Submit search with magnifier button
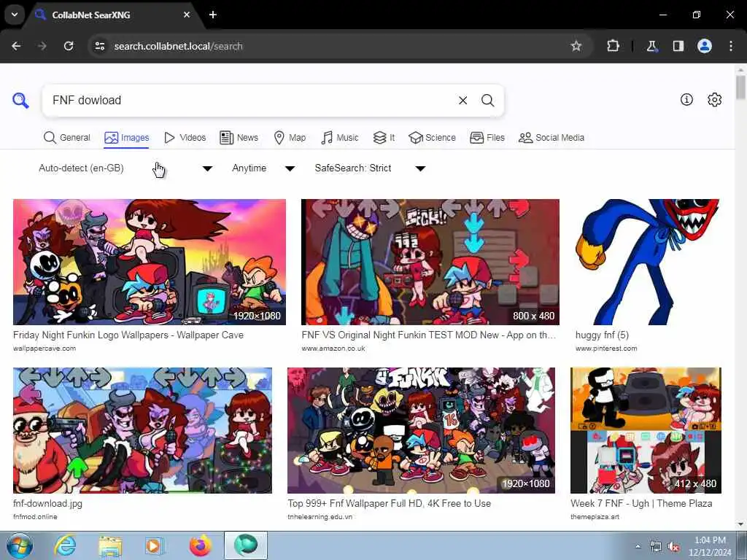 (487, 101)
